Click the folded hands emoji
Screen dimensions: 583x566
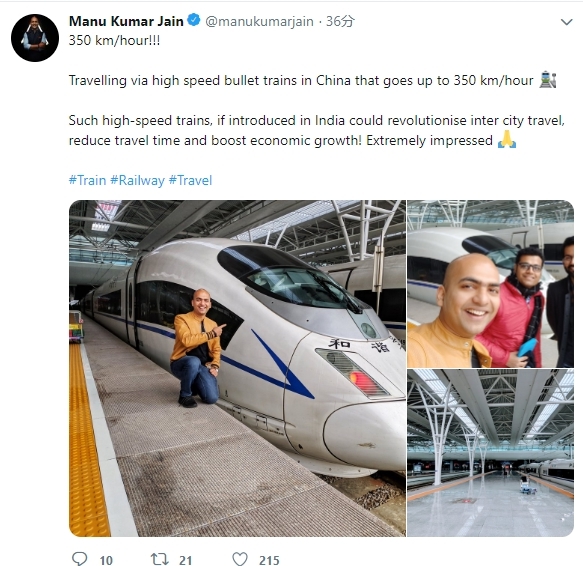tap(507, 140)
